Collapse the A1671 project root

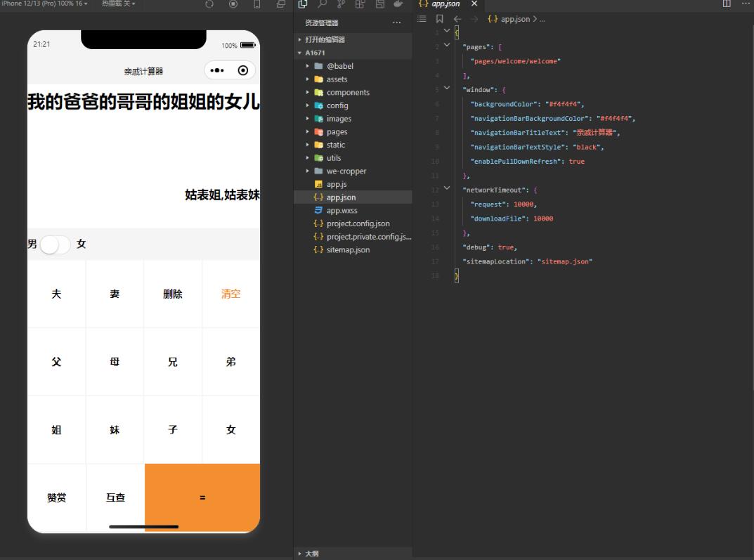pos(300,53)
